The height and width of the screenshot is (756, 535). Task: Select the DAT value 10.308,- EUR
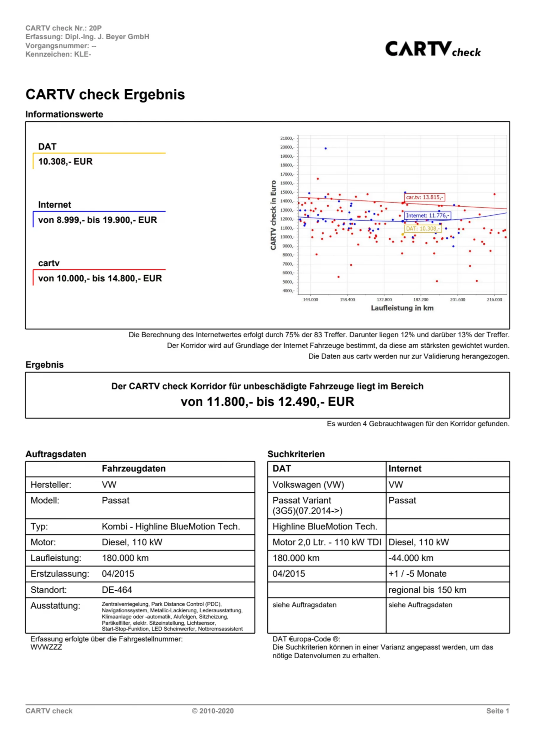[65, 162]
